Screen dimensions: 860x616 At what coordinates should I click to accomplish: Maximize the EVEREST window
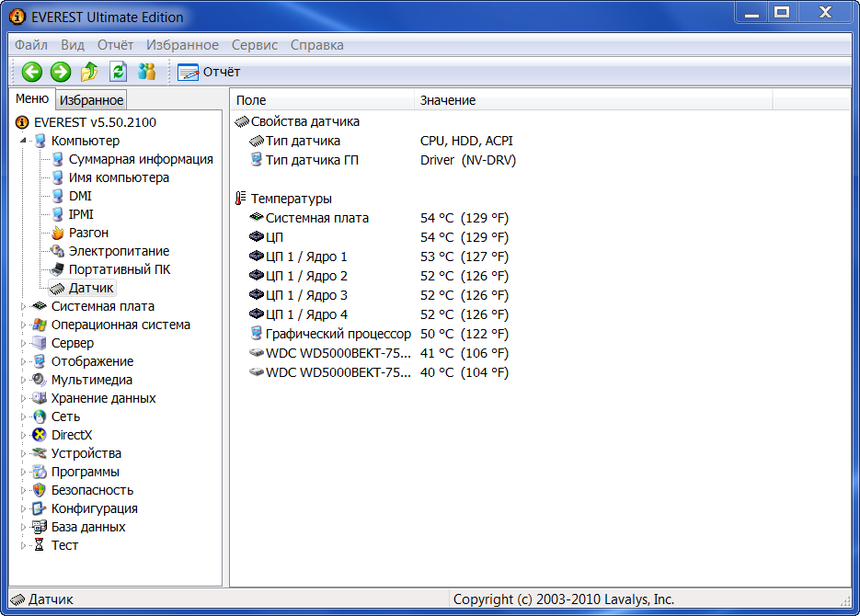(782, 12)
